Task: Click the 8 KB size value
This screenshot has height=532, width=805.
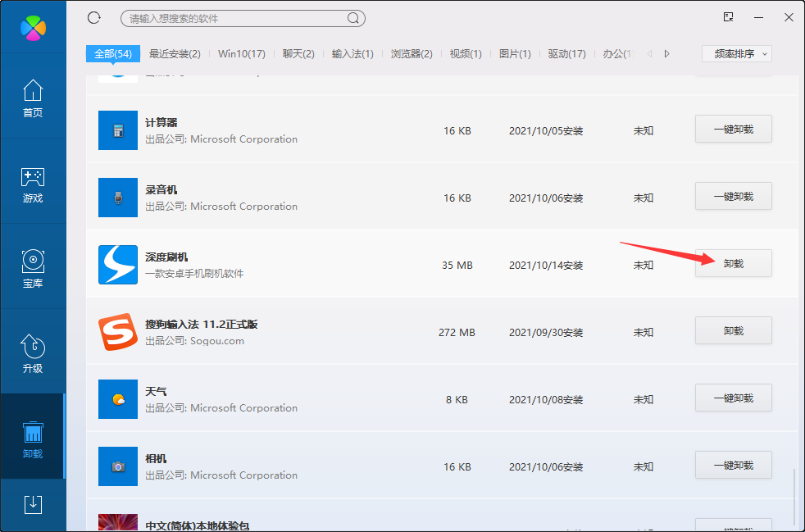Action: [457, 400]
